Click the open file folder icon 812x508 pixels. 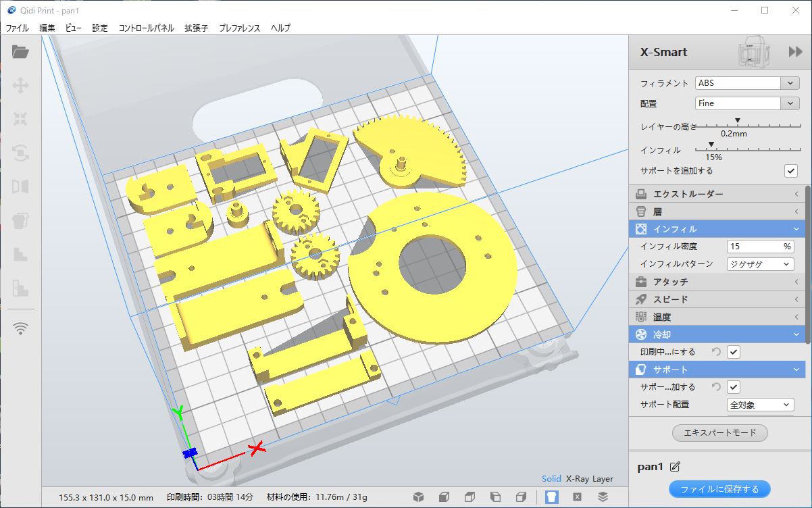(x=20, y=52)
